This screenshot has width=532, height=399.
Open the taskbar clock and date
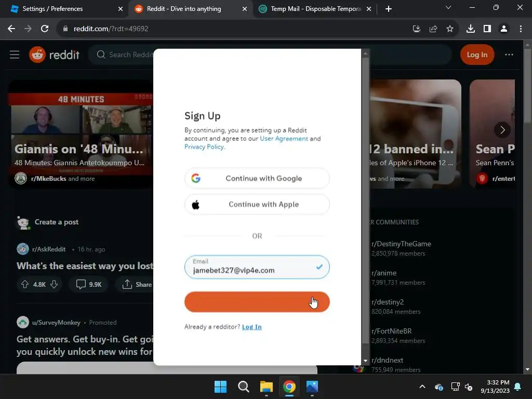pyautogui.click(x=495, y=387)
